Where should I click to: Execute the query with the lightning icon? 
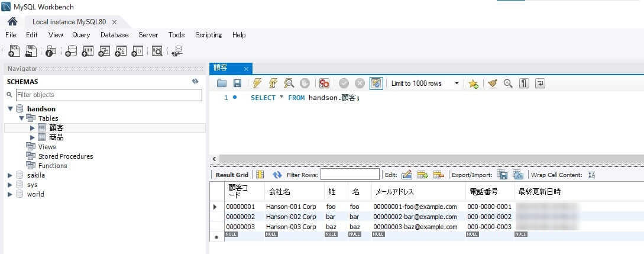pyautogui.click(x=257, y=83)
